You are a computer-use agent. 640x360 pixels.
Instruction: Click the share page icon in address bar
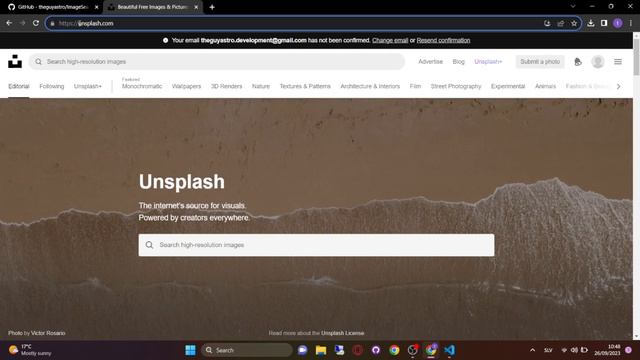pos(560,23)
